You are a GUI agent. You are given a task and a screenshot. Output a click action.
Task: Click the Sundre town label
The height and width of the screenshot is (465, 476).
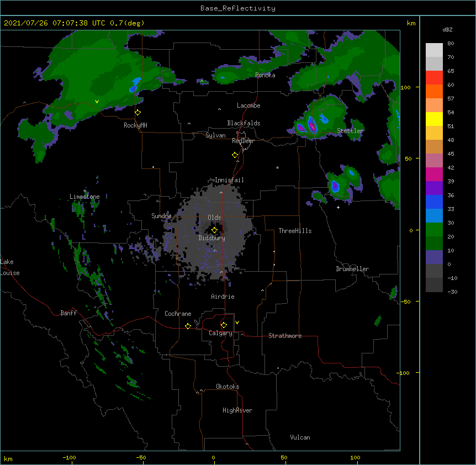(161, 216)
